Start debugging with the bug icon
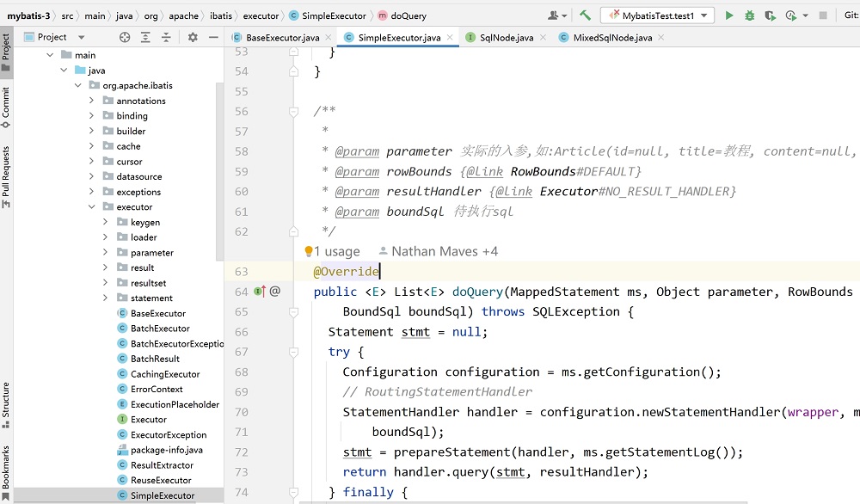 [x=749, y=15]
